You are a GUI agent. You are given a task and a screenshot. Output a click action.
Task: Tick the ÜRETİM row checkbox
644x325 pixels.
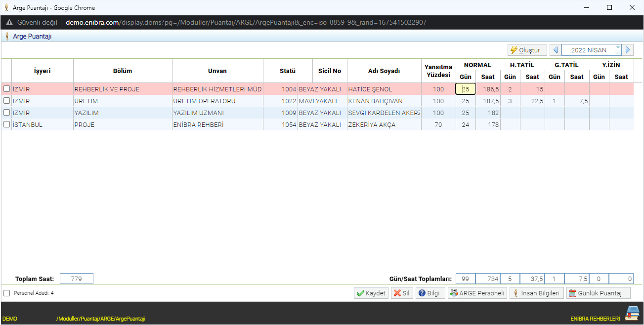coord(6,101)
